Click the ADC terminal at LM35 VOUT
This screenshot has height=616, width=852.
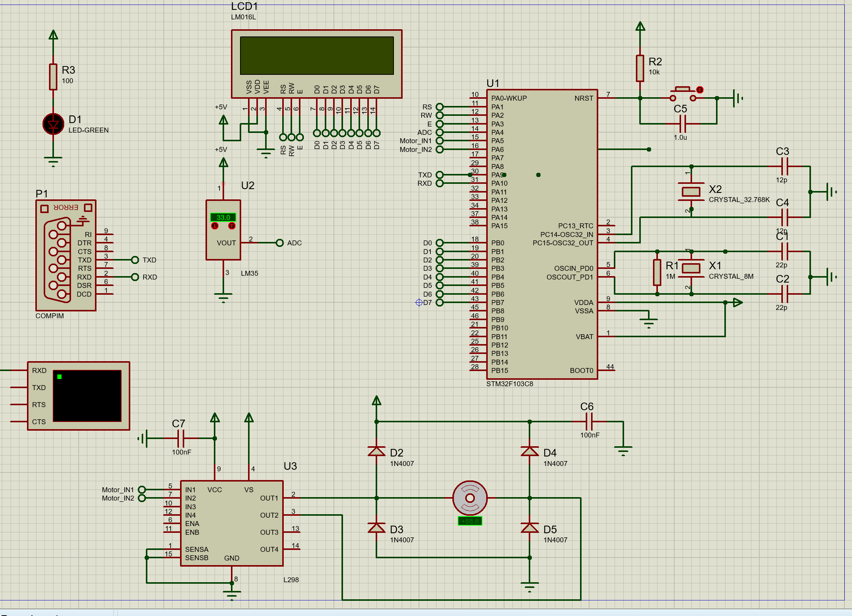coord(280,243)
